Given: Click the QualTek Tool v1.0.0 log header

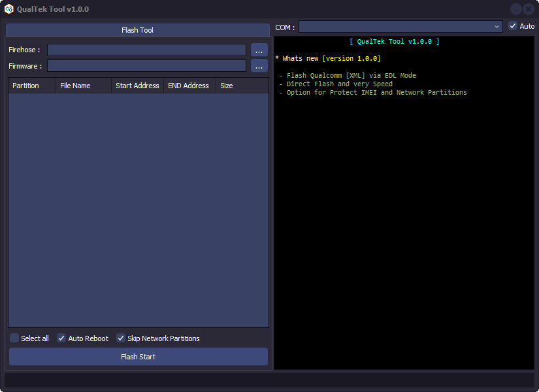Looking at the screenshot, I should (394, 42).
